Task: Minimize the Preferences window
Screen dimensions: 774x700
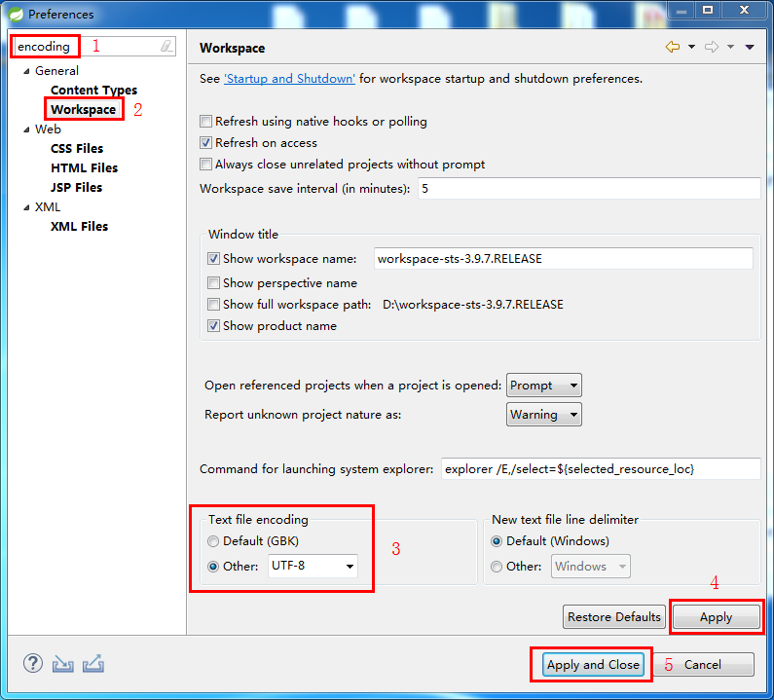Action: coord(682,11)
